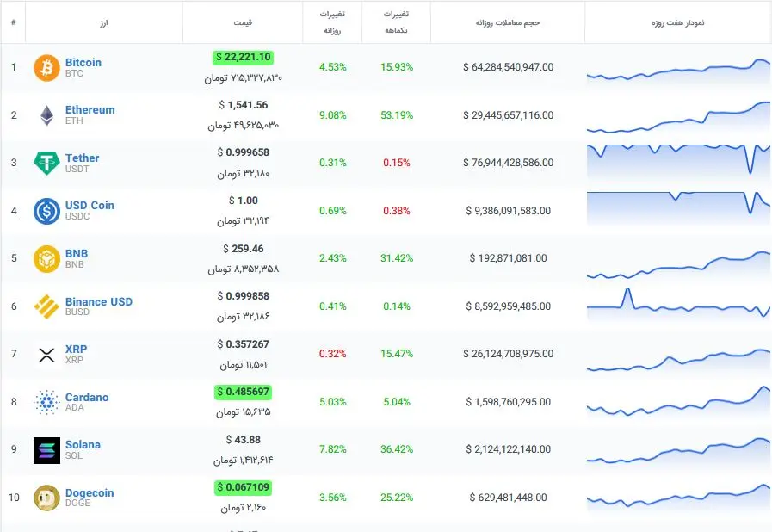
Task: Click the green Tether logo icon
Action: 46,164
